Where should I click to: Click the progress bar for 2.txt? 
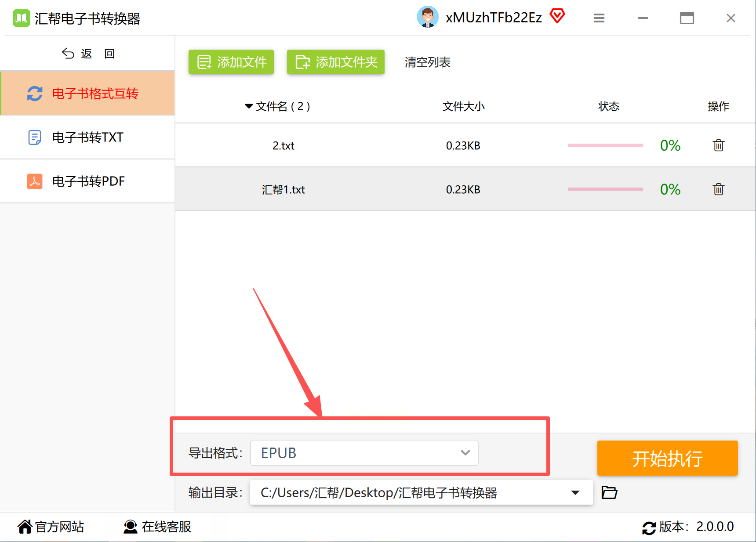click(x=606, y=145)
